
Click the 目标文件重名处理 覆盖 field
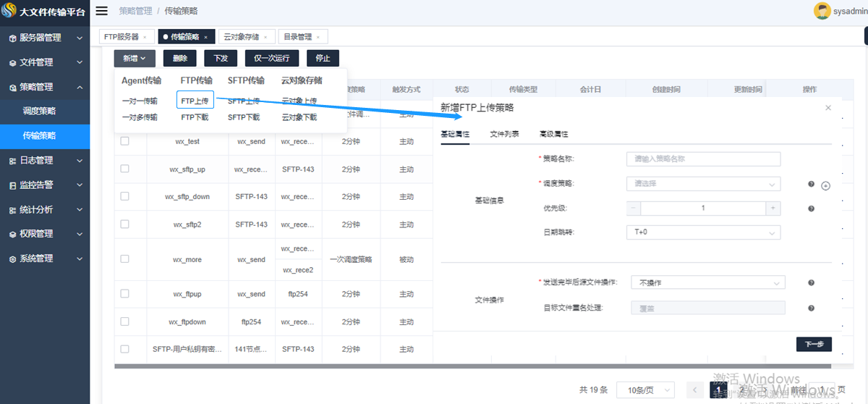(x=708, y=308)
